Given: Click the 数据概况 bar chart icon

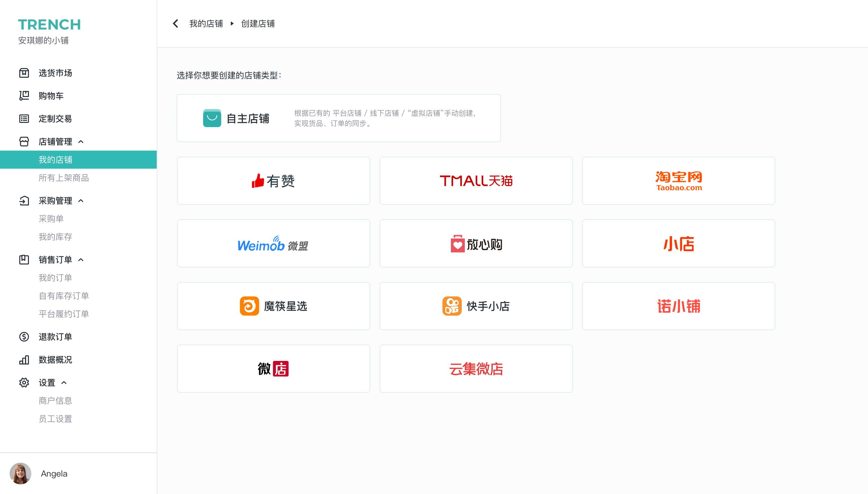Looking at the screenshot, I should tap(24, 360).
